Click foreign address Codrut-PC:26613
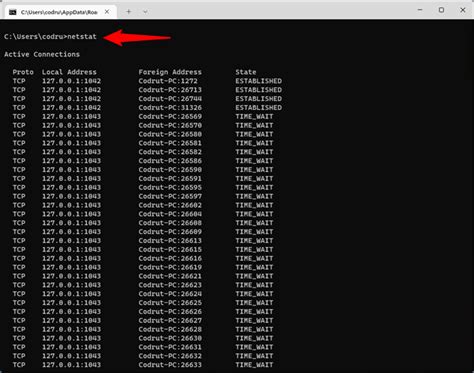 click(170, 240)
